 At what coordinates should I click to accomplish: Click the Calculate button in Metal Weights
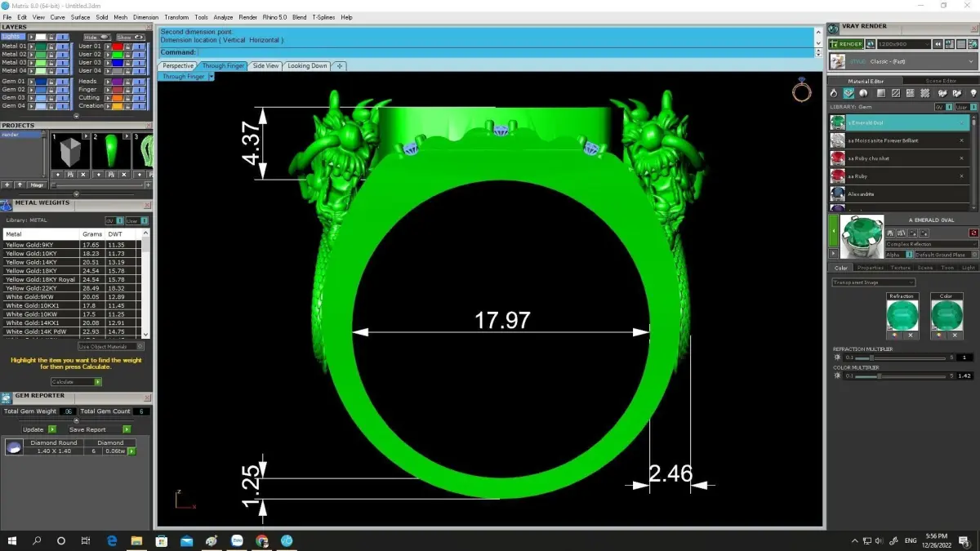tap(76, 381)
